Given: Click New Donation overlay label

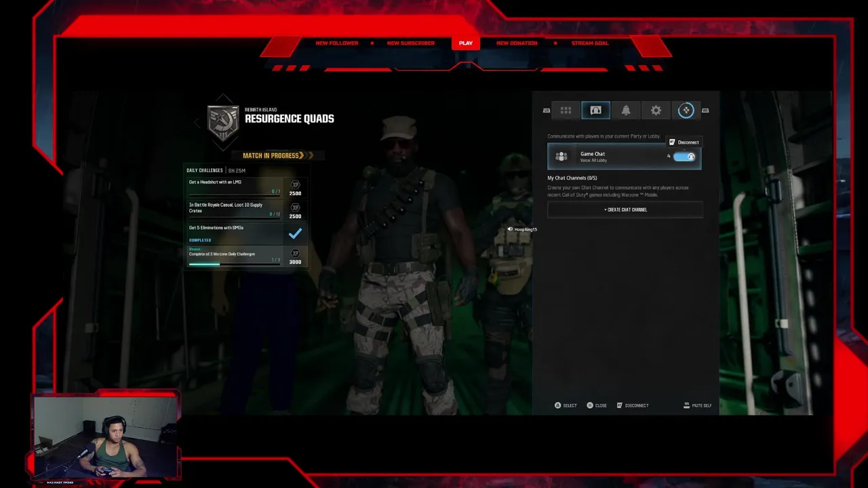Looking at the screenshot, I should point(517,43).
